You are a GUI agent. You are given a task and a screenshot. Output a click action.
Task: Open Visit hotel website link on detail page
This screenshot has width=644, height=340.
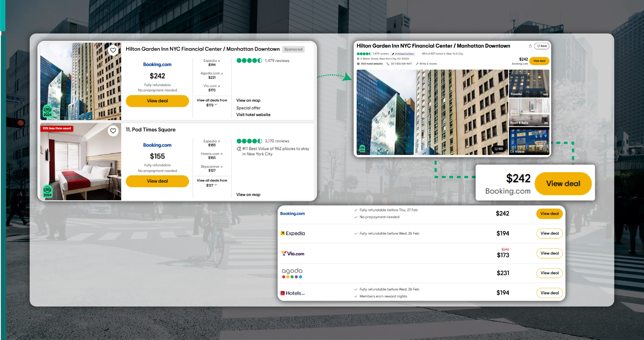(372, 64)
